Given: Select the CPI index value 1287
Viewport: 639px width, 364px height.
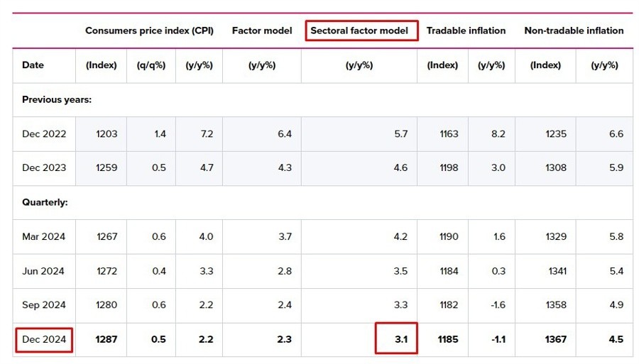Looking at the screenshot, I should (x=106, y=339).
